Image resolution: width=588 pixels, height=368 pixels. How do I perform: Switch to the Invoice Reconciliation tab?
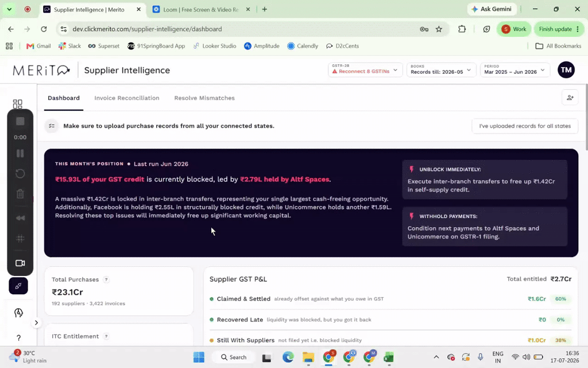pos(127,98)
